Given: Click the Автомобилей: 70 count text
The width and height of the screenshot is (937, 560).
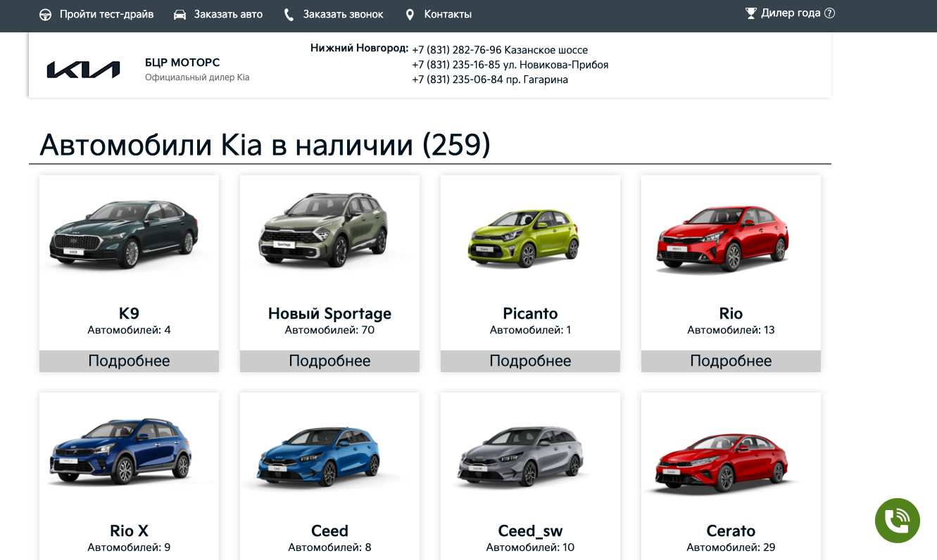Looking at the screenshot, I should [x=329, y=330].
